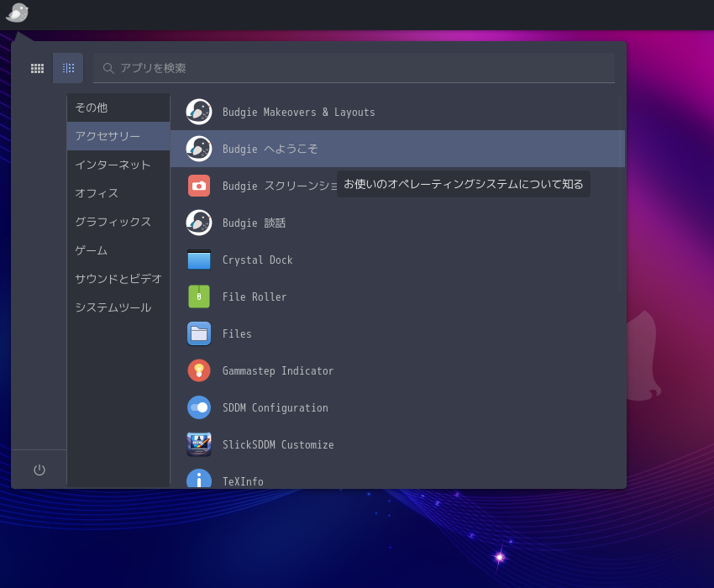714x588 pixels.
Task: Select the その他 category
Action: (118, 108)
